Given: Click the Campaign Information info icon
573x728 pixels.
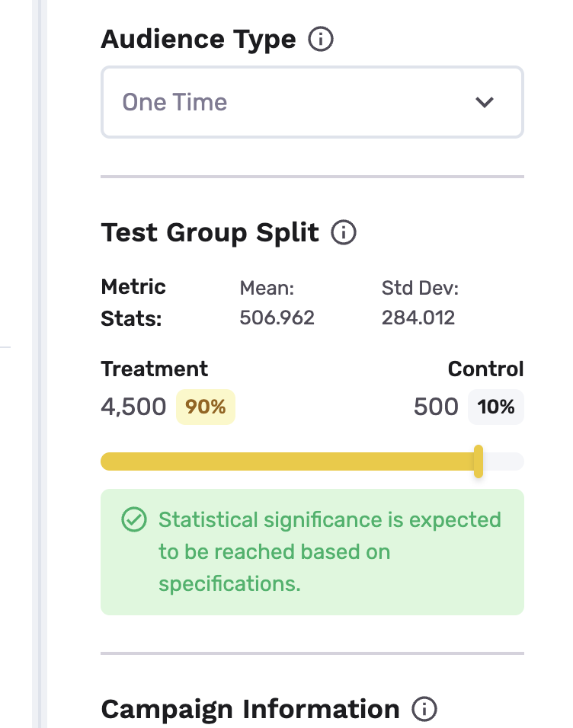Looking at the screenshot, I should tap(424, 710).
